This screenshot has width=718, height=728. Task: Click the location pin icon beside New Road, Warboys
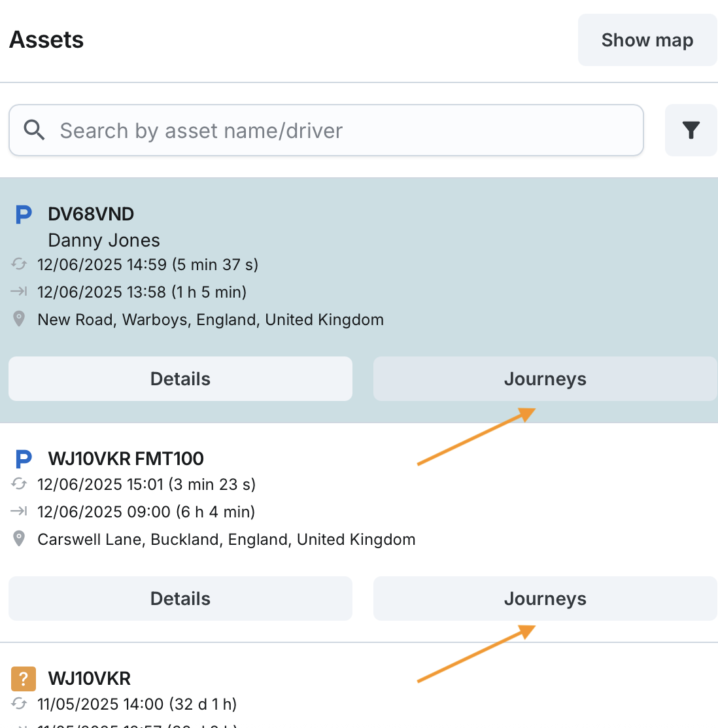19,319
